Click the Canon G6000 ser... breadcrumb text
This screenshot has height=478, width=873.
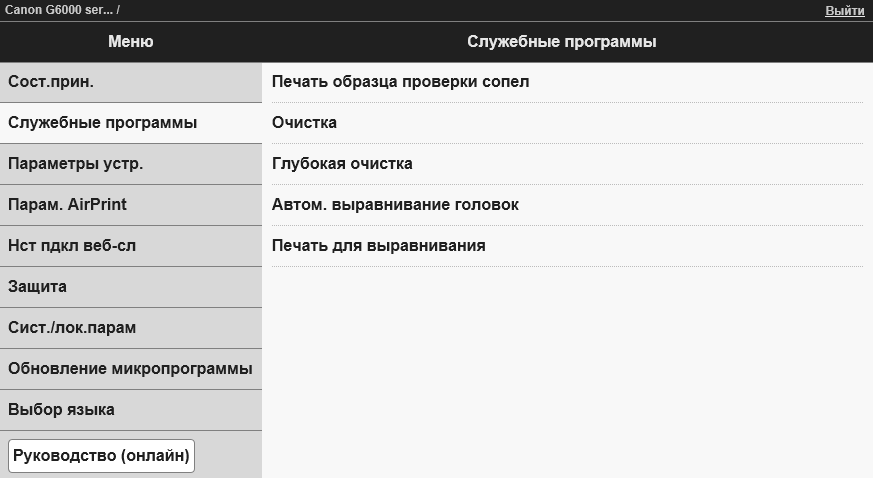click(58, 10)
